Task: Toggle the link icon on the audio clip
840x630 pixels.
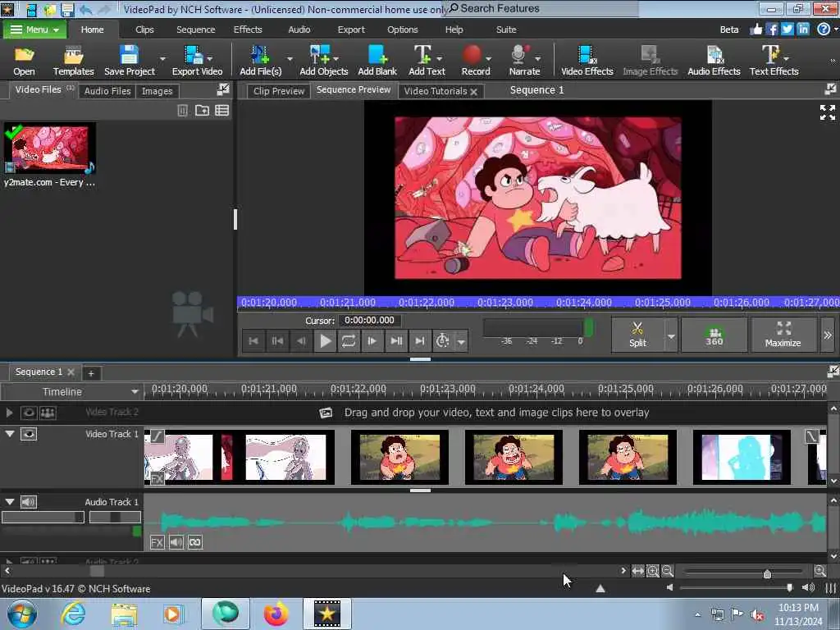Action: click(195, 542)
